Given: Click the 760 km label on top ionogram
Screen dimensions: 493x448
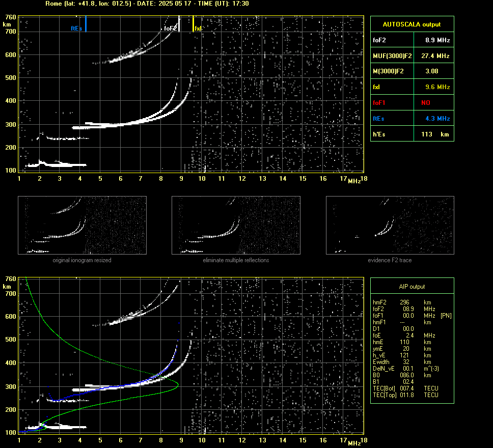Looking at the screenshot, I should [x=10, y=17].
